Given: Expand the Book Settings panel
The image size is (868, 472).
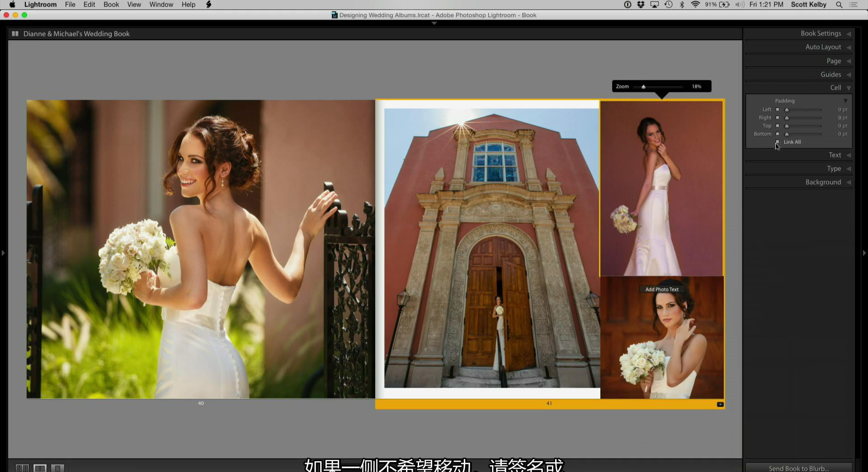Looking at the screenshot, I should click(821, 33).
